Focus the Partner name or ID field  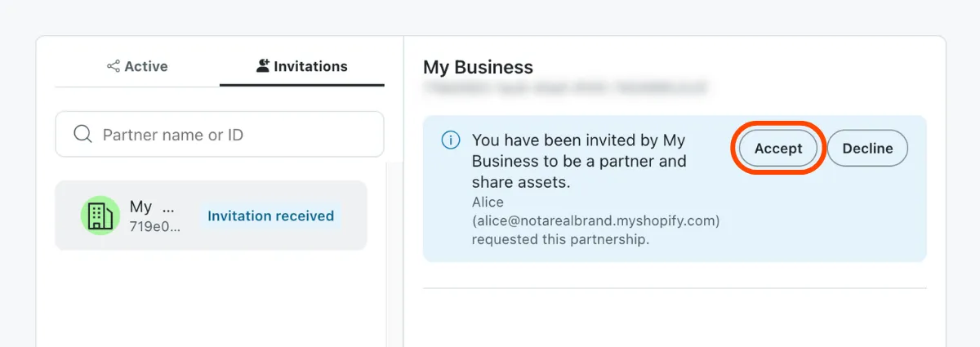(220, 135)
